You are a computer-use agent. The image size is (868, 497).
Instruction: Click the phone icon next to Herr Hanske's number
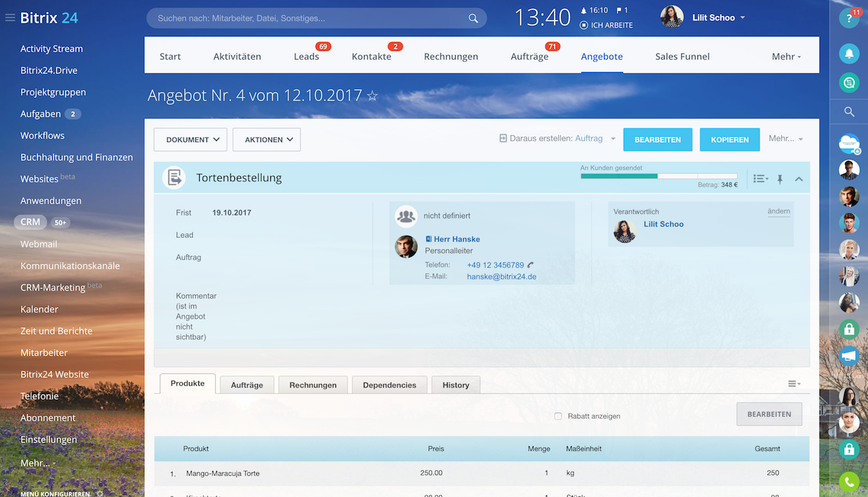coord(531,265)
